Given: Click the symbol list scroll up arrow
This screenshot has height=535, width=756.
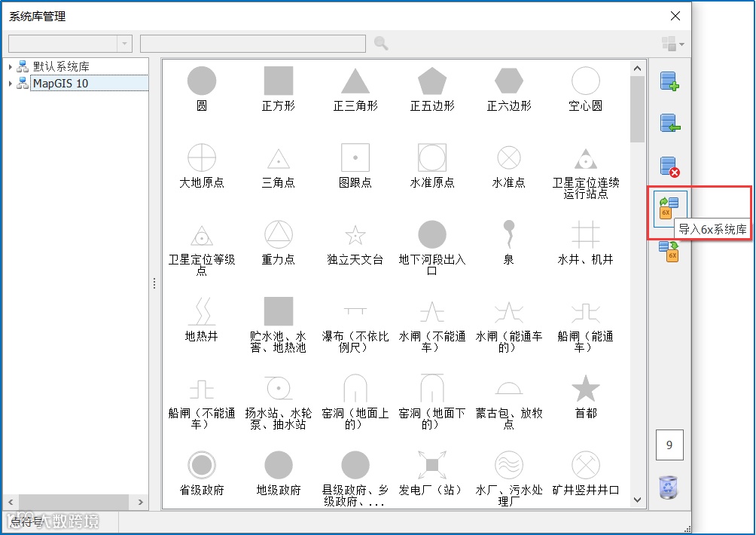Looking at the screenshot, I should [x=637, y=69].
